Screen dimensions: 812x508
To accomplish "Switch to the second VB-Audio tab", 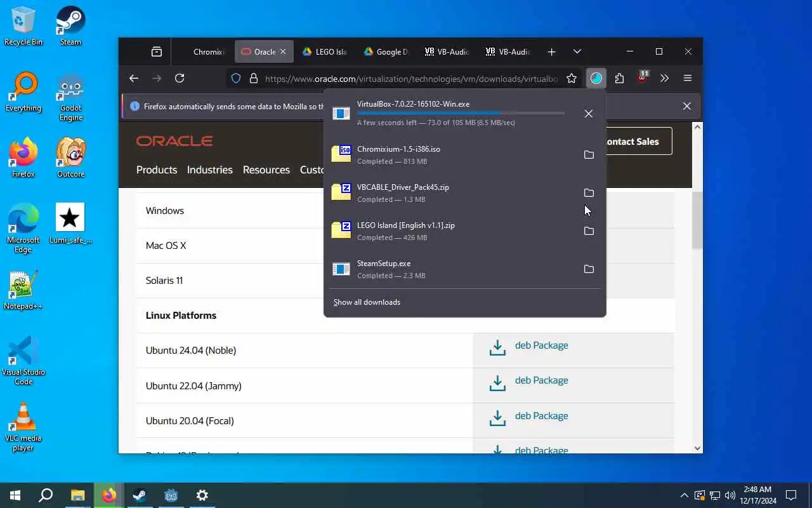I will pos(507,52).
